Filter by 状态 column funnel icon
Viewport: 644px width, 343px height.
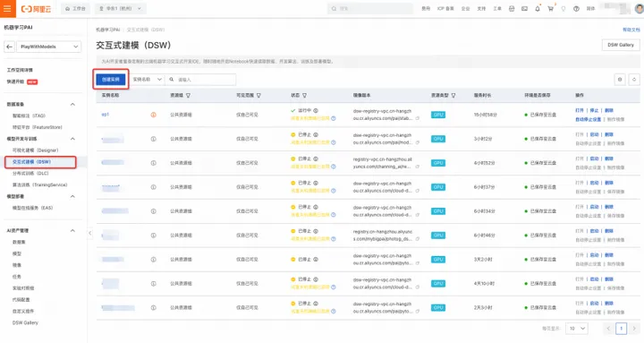305,96
